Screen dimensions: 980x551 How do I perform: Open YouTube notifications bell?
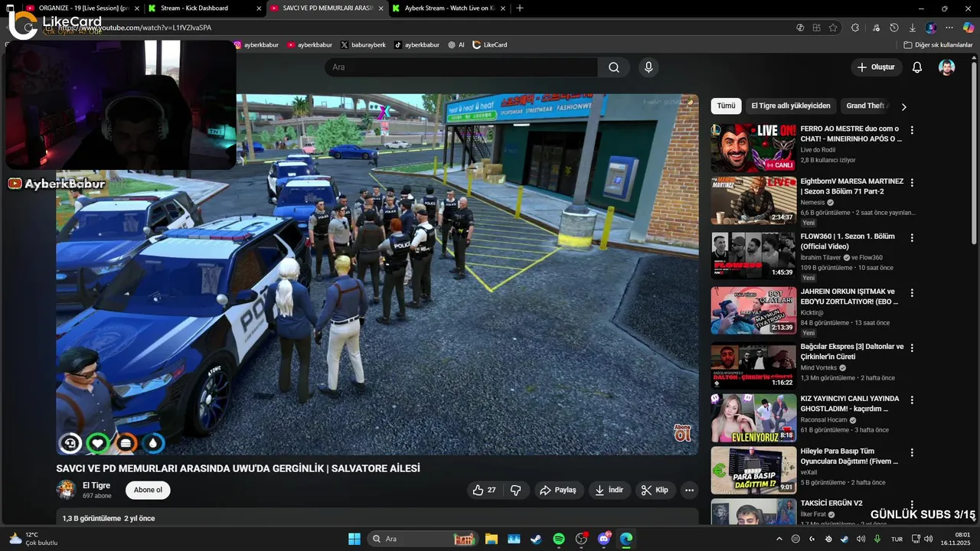[x=917, y=67]
